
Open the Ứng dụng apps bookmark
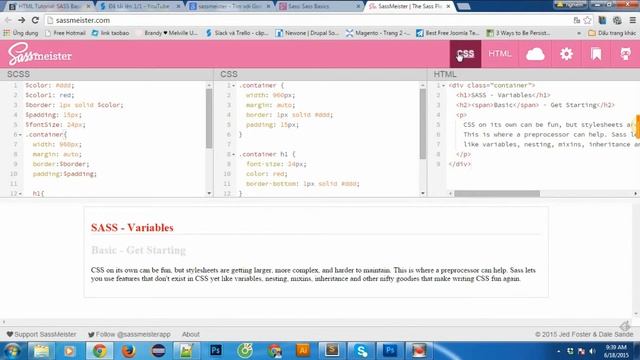tap(20, 33)
